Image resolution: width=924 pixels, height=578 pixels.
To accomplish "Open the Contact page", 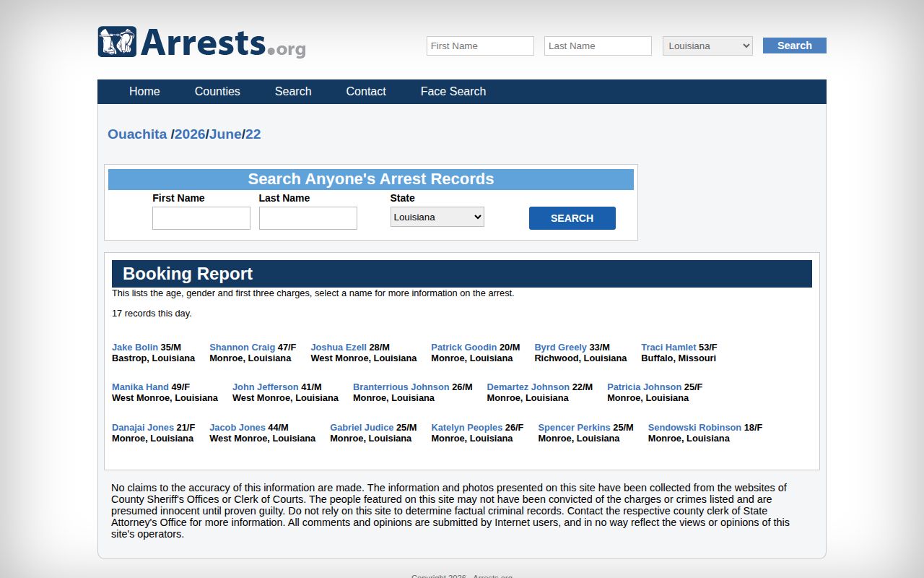I will [366, 91].
